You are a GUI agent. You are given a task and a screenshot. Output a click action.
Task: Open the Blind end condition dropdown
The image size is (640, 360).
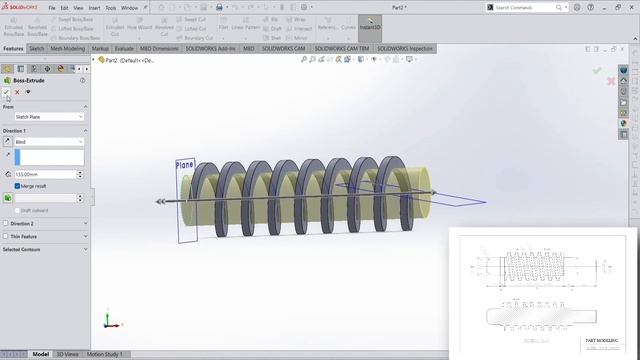[49, 142]
